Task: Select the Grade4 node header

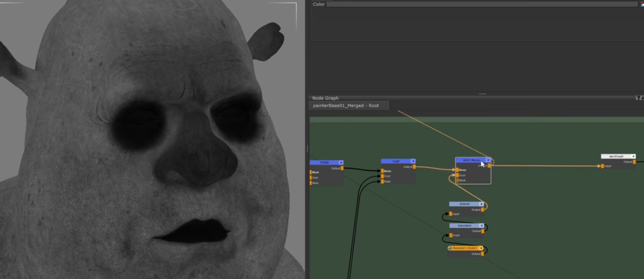Action: (464, 204)
